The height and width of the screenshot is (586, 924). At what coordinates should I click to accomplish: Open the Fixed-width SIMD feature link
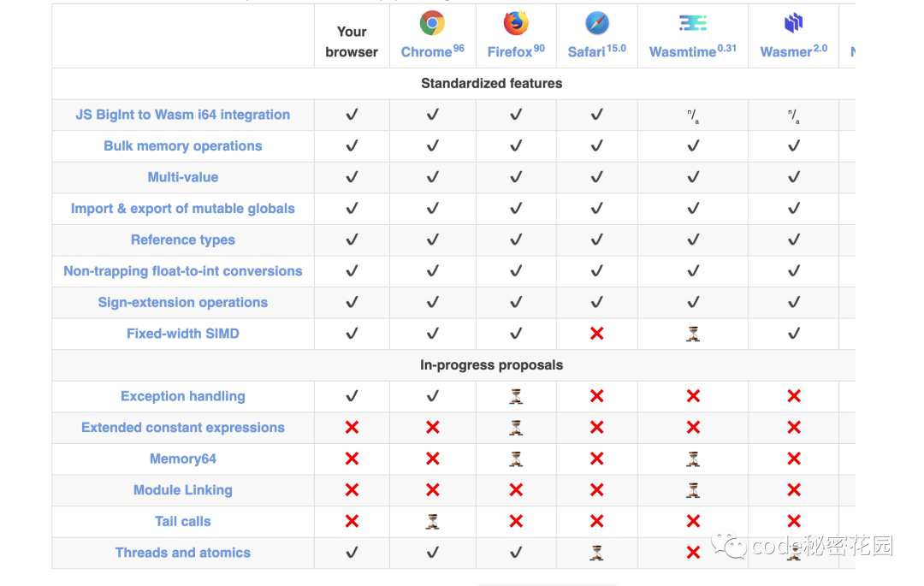pyautogui.click(x=183, y=334)
